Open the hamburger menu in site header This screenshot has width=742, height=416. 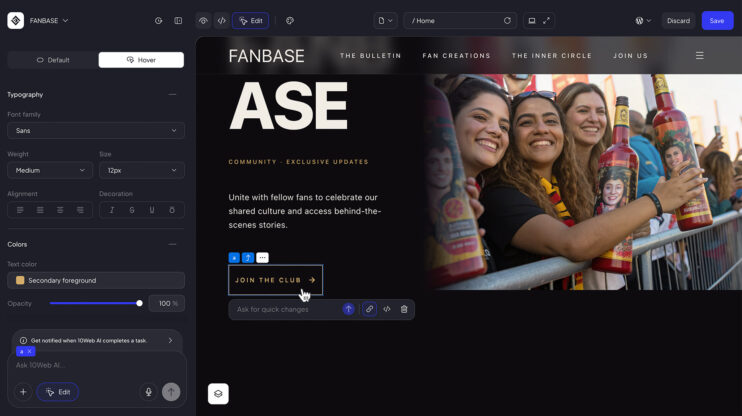699,56
